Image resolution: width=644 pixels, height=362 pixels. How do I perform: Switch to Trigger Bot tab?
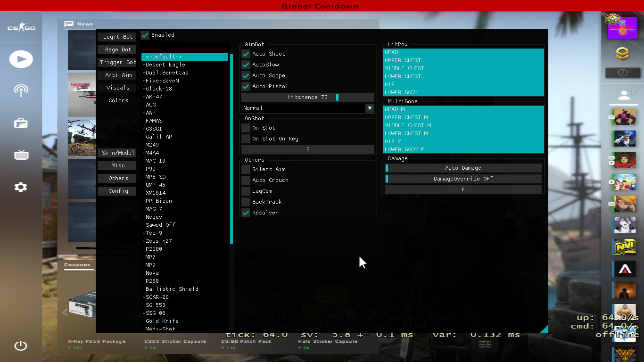pos(117,62)
